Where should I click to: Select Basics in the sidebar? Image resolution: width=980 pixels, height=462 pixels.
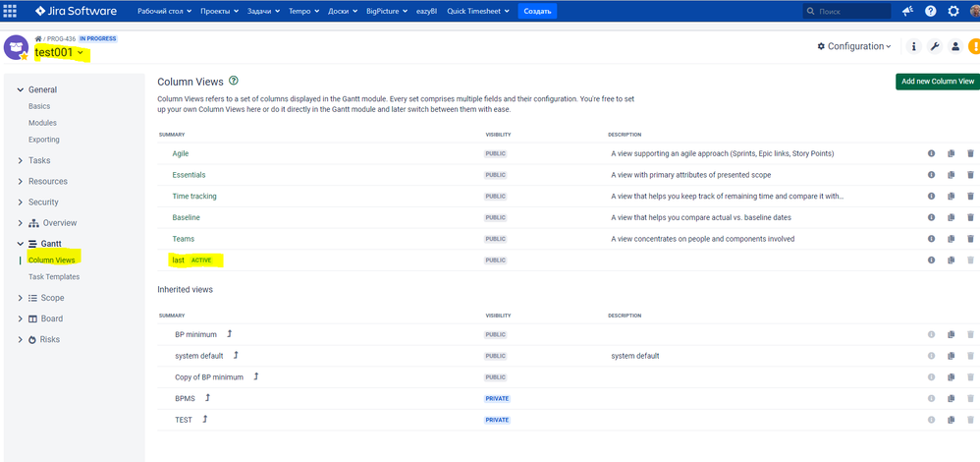[x=39, y=106]
